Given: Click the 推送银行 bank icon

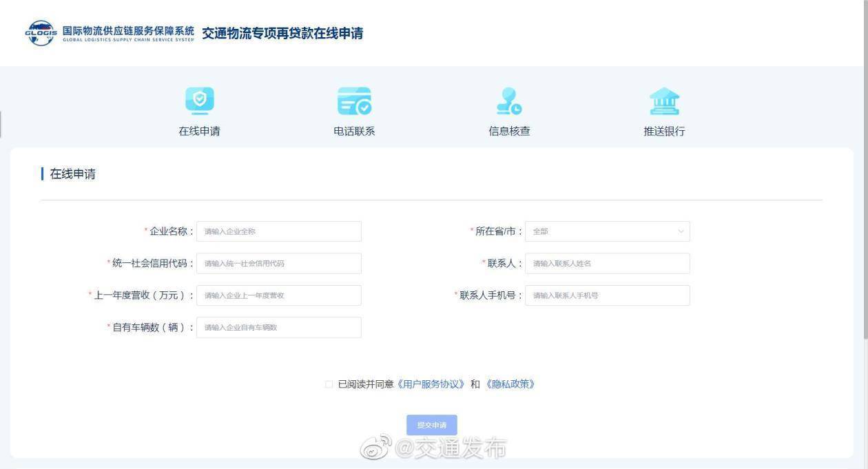Looking at the screenshot, I should coord(663,101).
